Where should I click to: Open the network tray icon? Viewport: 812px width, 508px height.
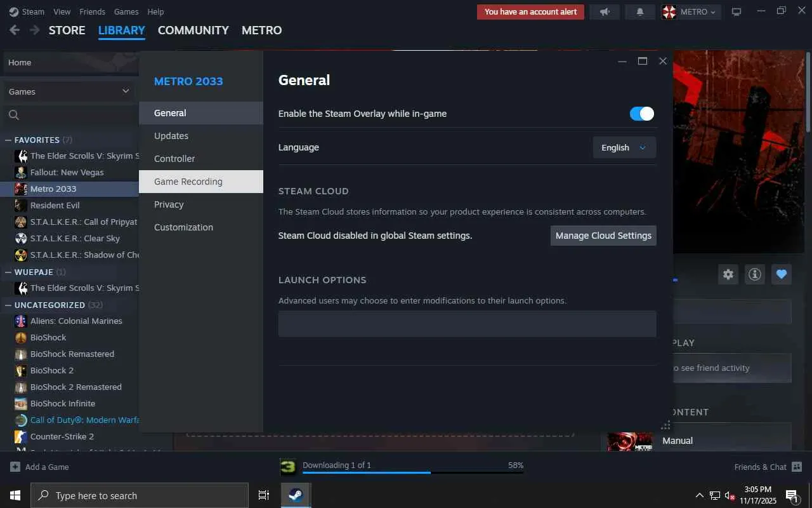(x=715, y=495)
